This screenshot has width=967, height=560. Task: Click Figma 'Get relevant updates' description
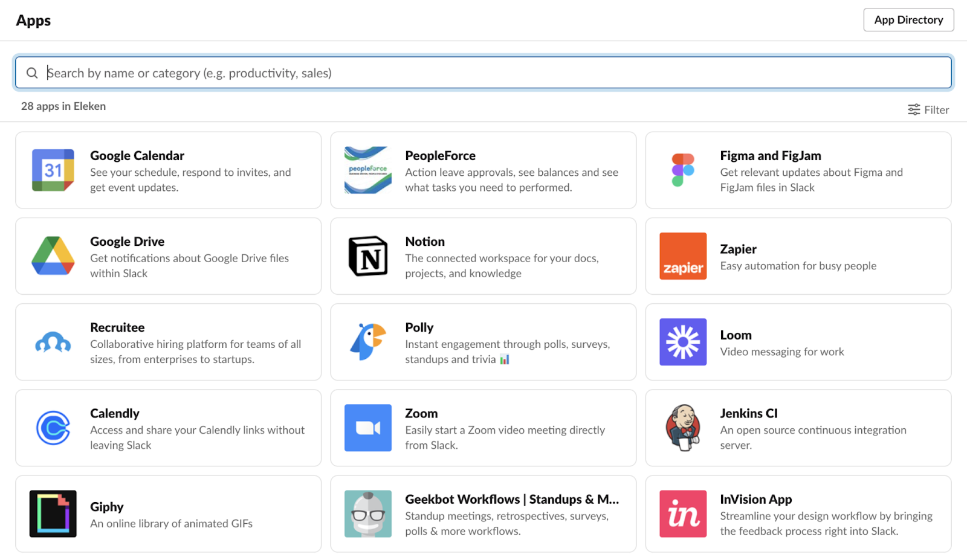click(811, 180)
